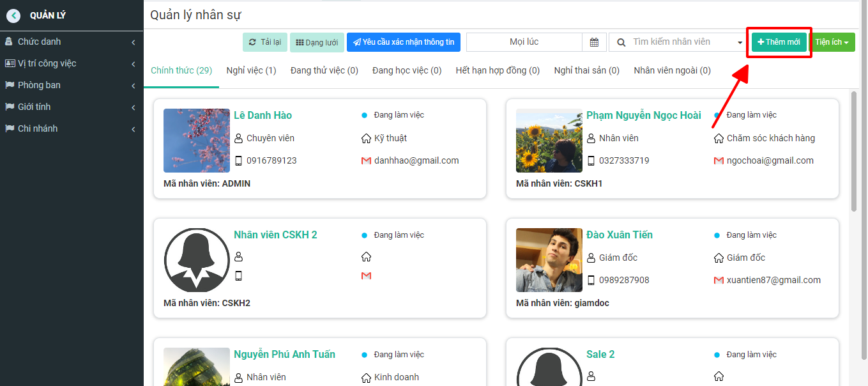
Task: Click the Tải lại reload button
Action: tap(265, 42)
